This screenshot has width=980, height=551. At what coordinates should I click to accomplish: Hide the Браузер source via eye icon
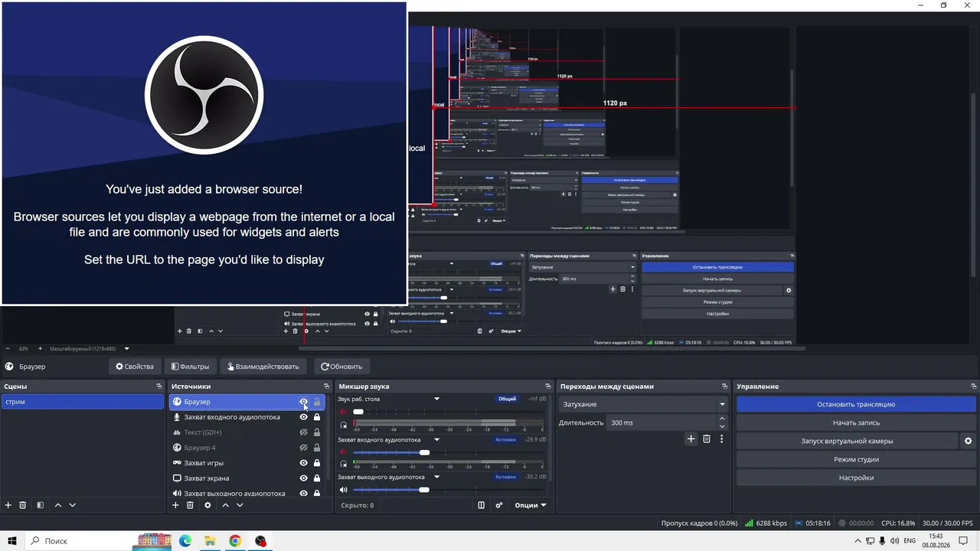(303, 402)
